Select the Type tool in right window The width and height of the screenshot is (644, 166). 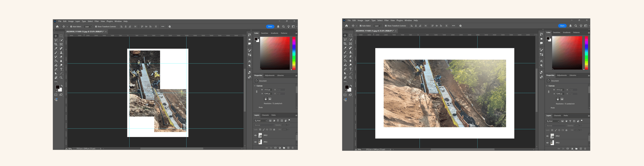click(x=351, y=69)
